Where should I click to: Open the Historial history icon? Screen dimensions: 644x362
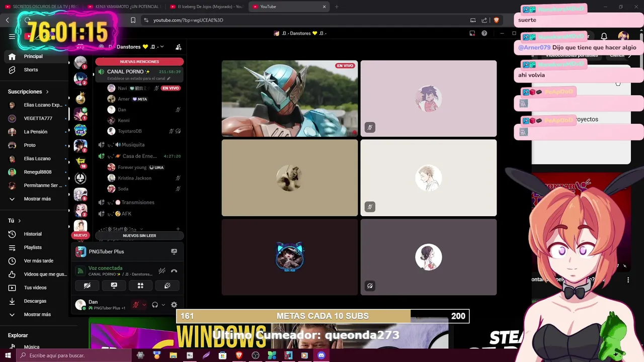click(12, 234)
